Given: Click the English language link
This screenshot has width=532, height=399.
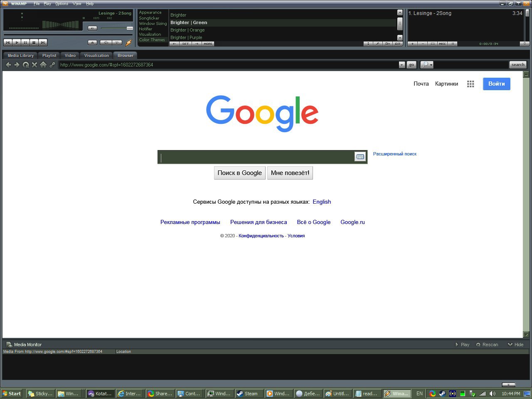Looking at the screenshot, I should coord(322,202).
